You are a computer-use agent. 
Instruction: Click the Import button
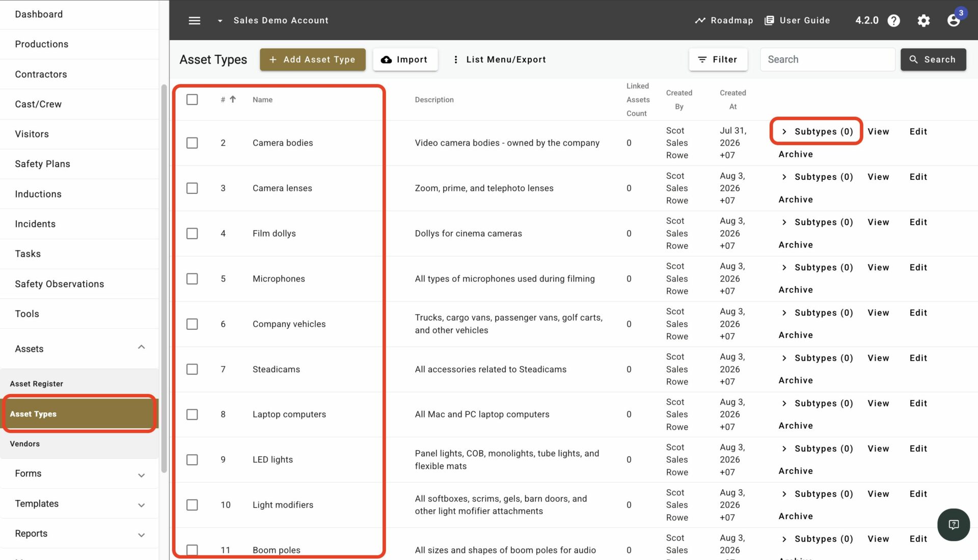pos(405,60)
